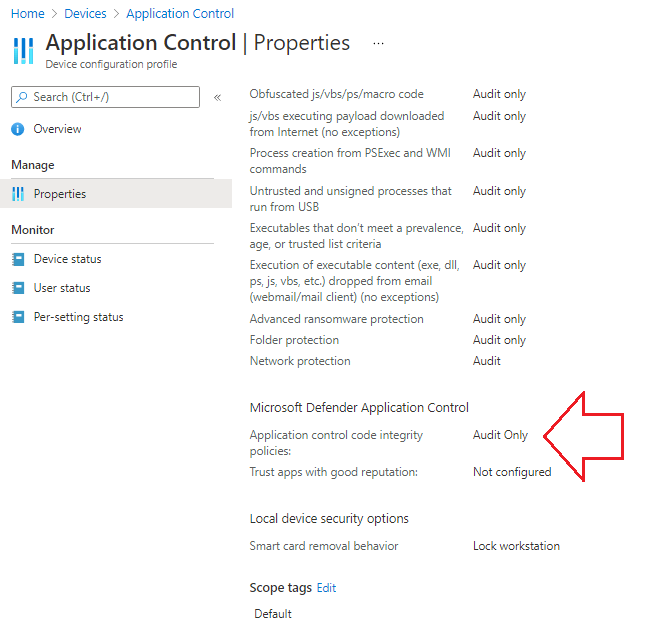Click the Overview info icon

pos(18,129)
